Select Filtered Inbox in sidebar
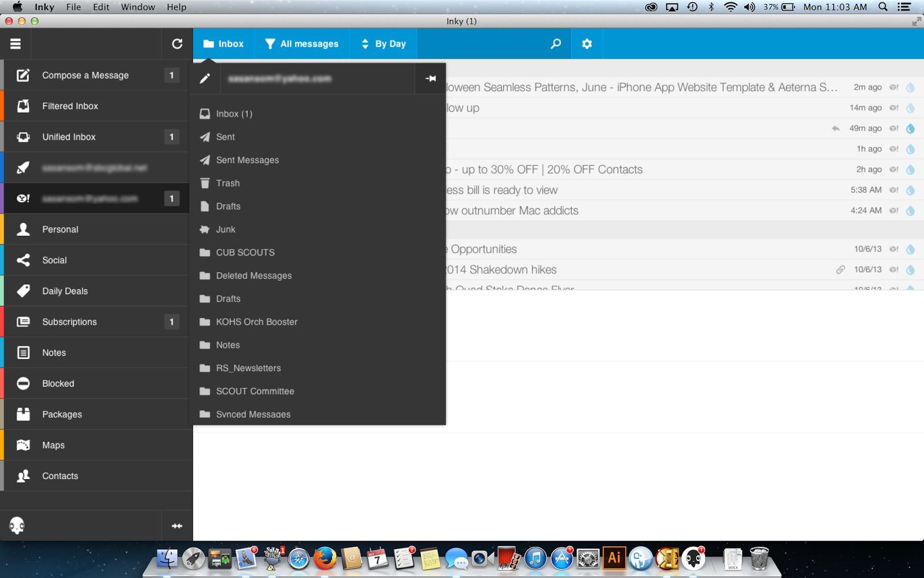The height and width of the screenshot is (578, 924). pyautogui.click(x=96, y=106)
